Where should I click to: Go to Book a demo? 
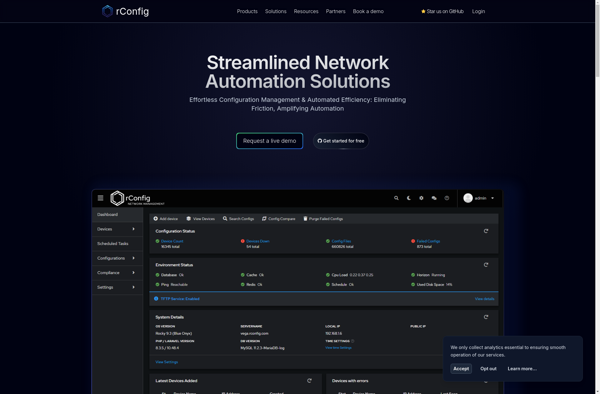click(x=368, y=11)
